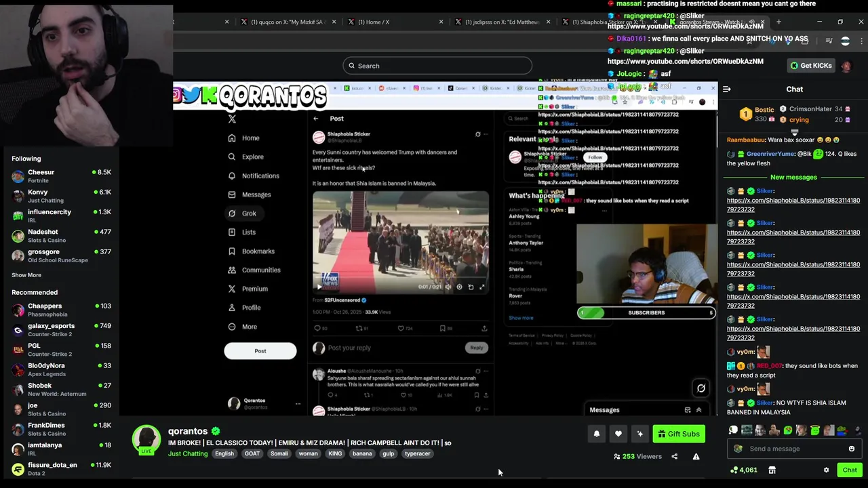Click the sparkle icon beside Gift Subs
Image resolution: width=868 pixels, height=488 pixels.
[x=640, y=434]
